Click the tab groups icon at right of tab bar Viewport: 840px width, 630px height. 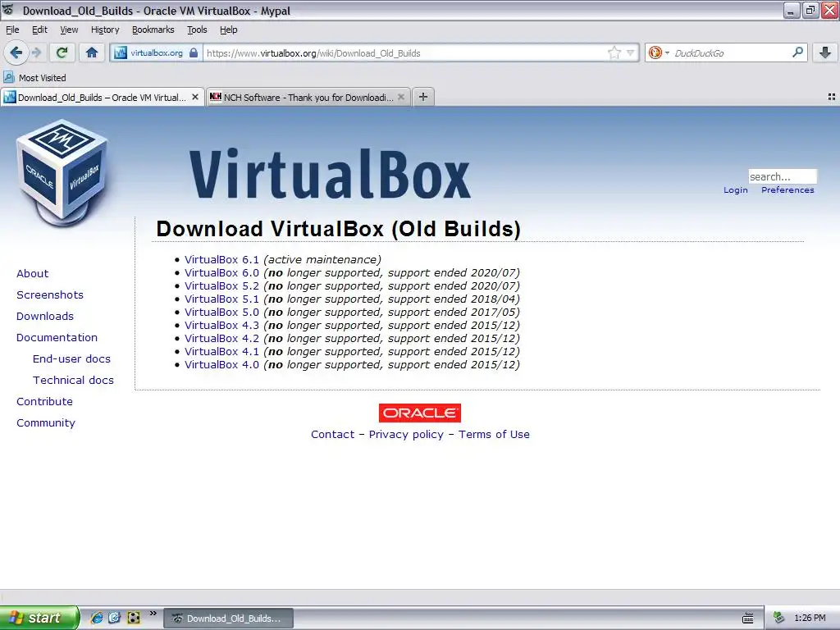point(832,97)
